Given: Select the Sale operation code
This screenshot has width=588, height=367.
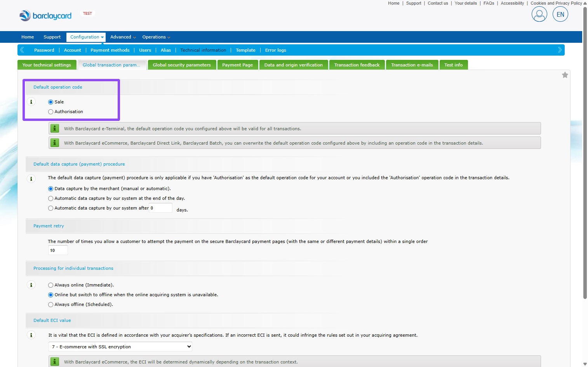Looking at the screenshot, I should [50, 102].
